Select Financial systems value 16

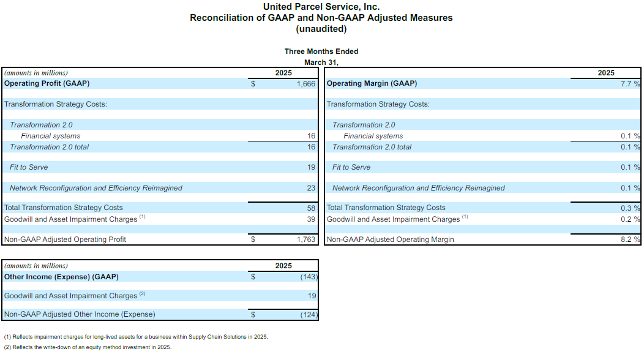pos(312,136)
